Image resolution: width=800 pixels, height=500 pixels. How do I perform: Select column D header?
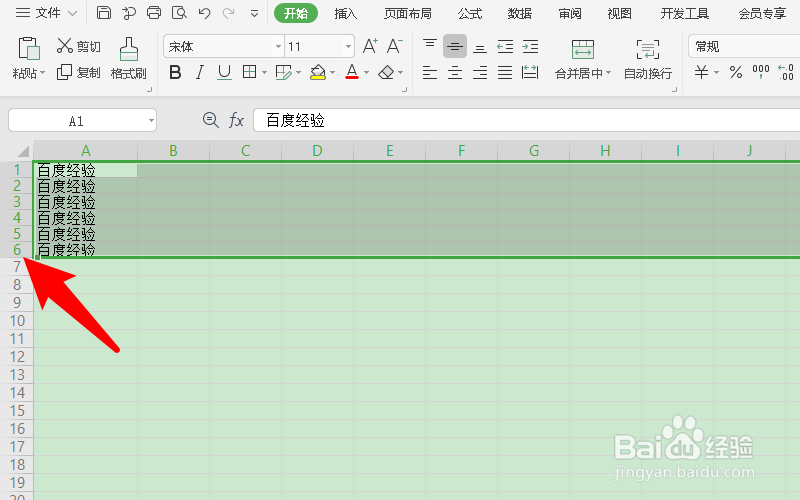pos(317,151)
